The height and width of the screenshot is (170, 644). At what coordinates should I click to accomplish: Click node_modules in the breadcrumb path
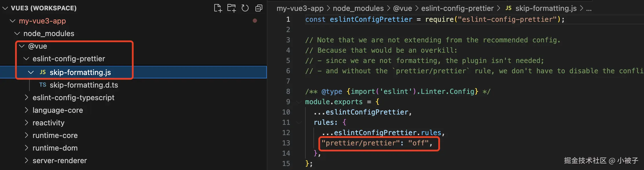[x=358, y=8]
